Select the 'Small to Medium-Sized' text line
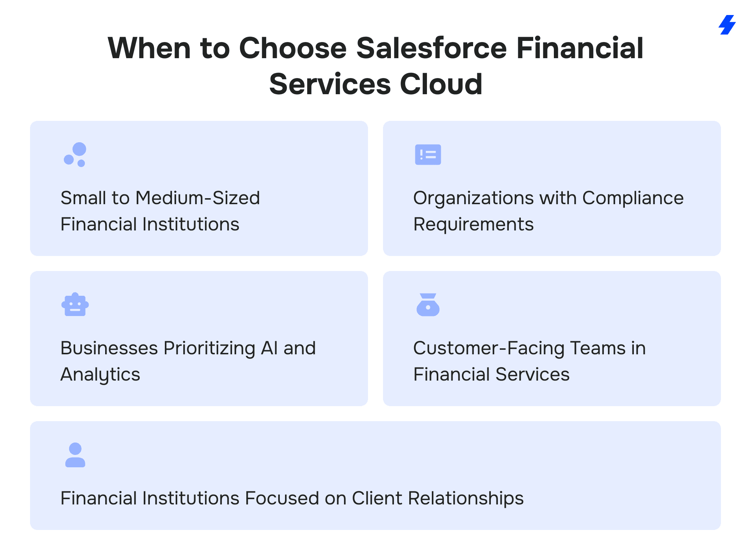The height and width of the screenshot is (560, 751). 160,198
